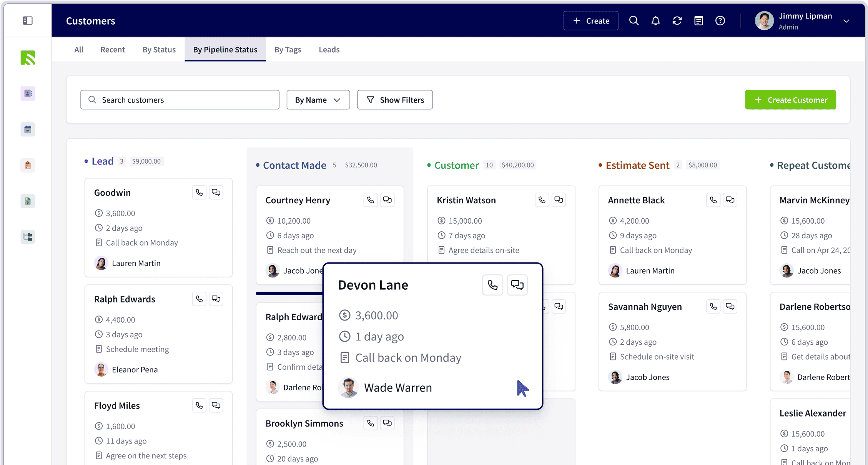This screenshot has height=465, width=868.
Task: Click the sidebar toggle panel icon
Action: [28, 21]
